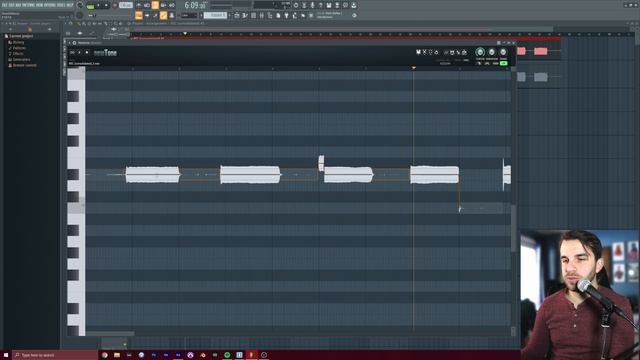Viewport: 640px width, 360px height.
Task: Open the Playlist view icon
Action: pos(237,15)
